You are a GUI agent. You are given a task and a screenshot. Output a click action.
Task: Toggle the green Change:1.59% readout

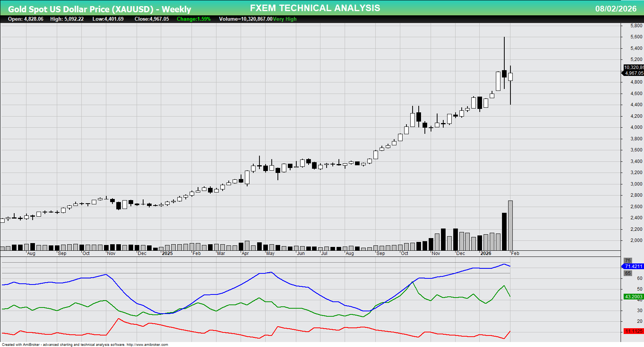click(x=193, y=19)
